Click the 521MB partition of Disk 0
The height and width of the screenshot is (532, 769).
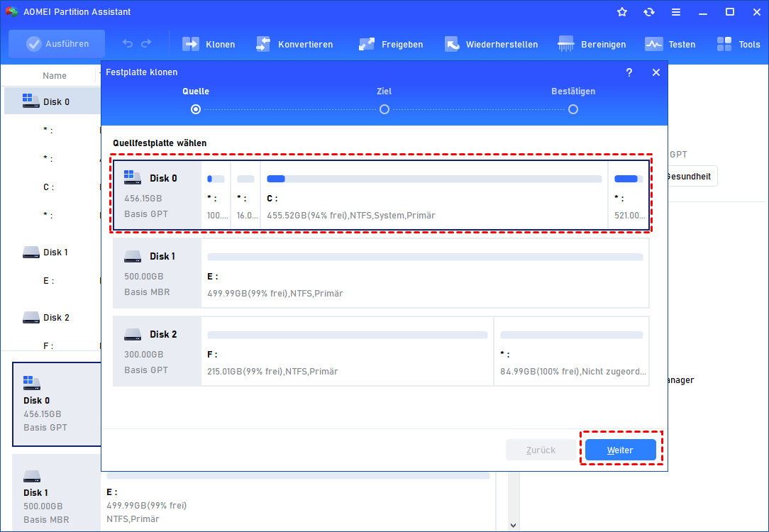629,194
